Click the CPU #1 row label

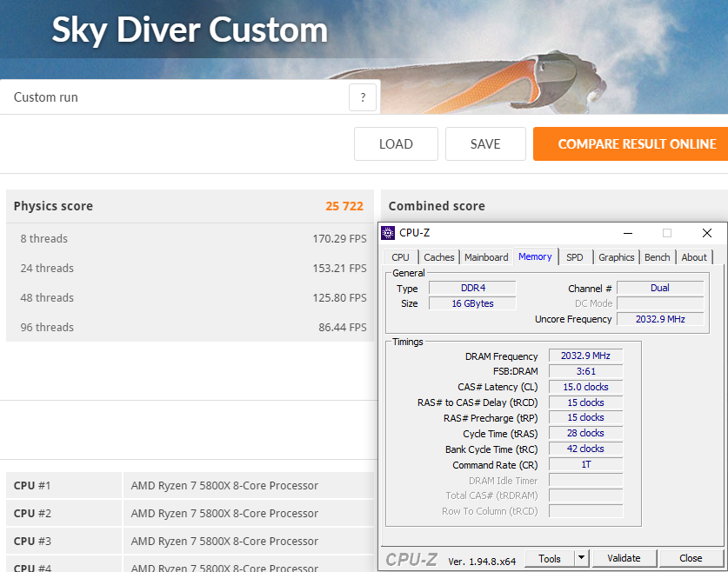(x=32, y=486)
